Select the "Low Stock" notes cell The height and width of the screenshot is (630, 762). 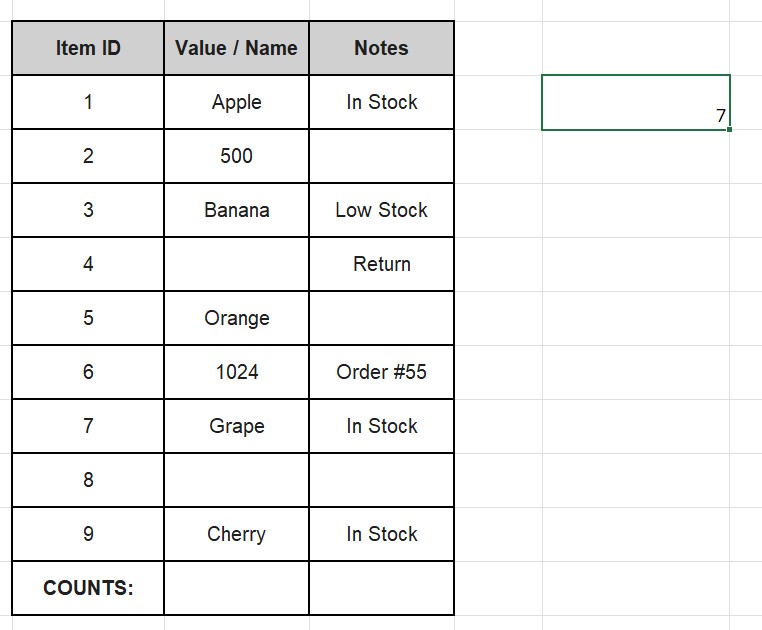coord(381,210)
